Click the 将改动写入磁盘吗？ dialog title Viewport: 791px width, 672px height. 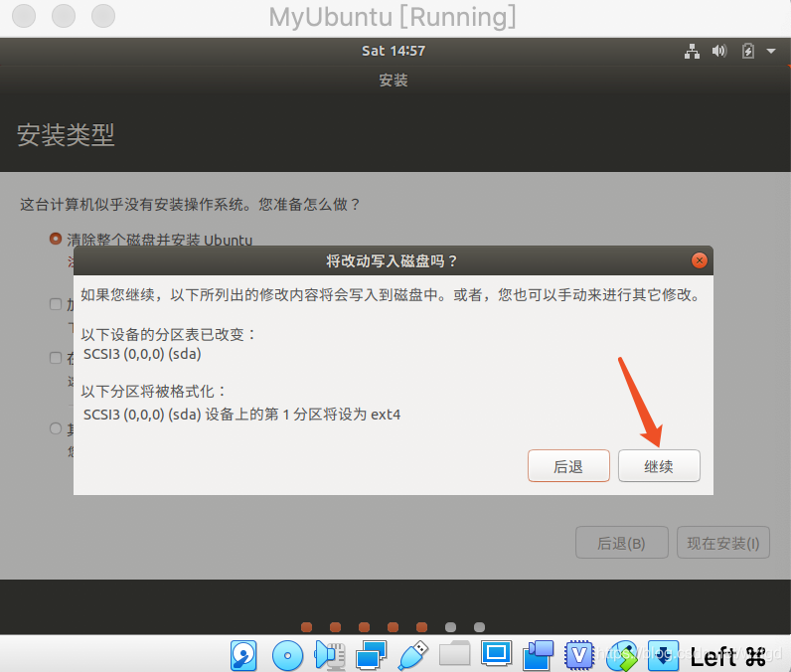[x=392, y=260]
